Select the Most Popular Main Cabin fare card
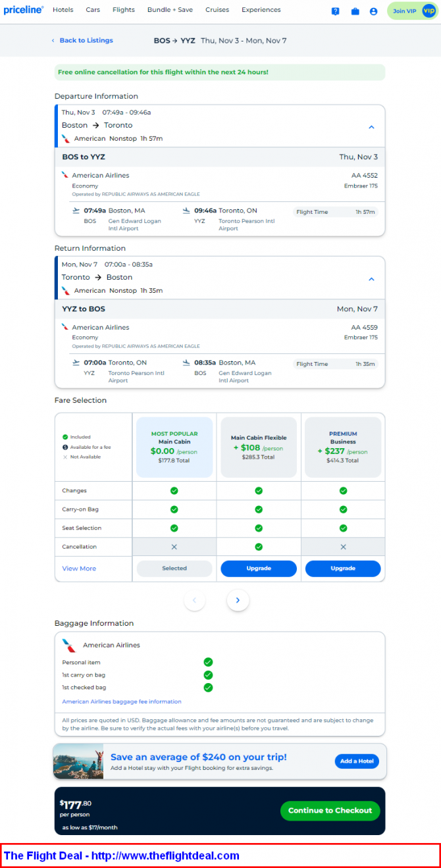The height and width of the screenshot is (868, 441). coord(174,447)
